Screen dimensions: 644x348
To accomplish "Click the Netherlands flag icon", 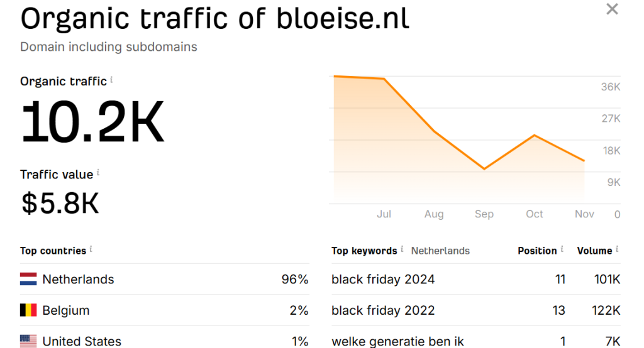I will click(x=28, y=280).
